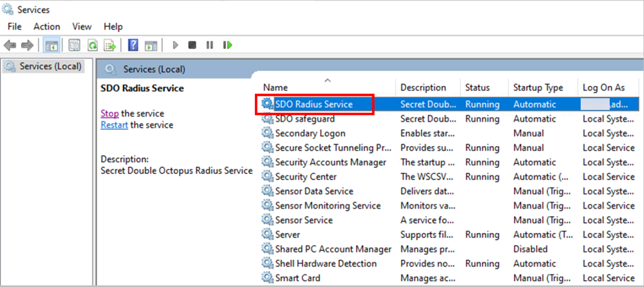
Task: Click the Stop Service square icon
Action: (192, 46)
